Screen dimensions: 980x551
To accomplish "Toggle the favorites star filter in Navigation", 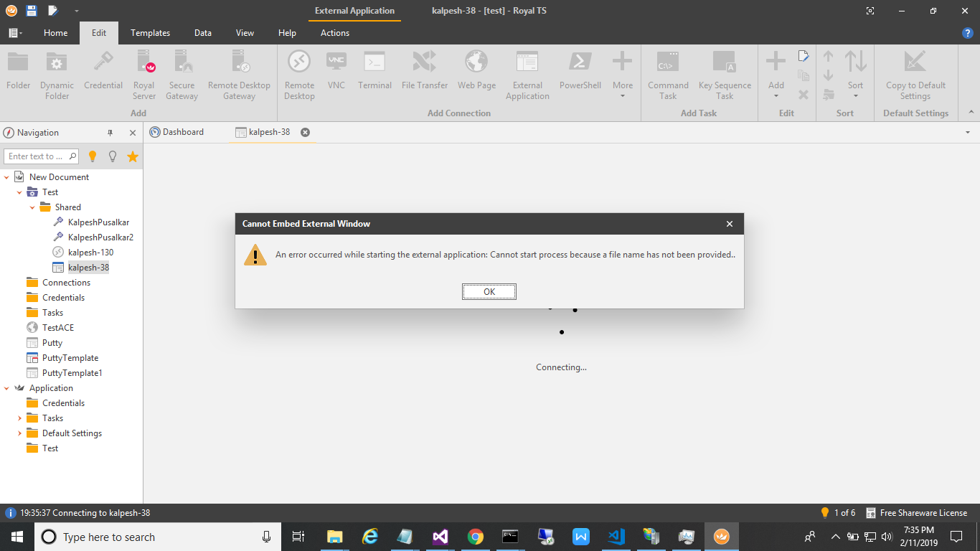I will pyautogui.click(x=133, y=156).
